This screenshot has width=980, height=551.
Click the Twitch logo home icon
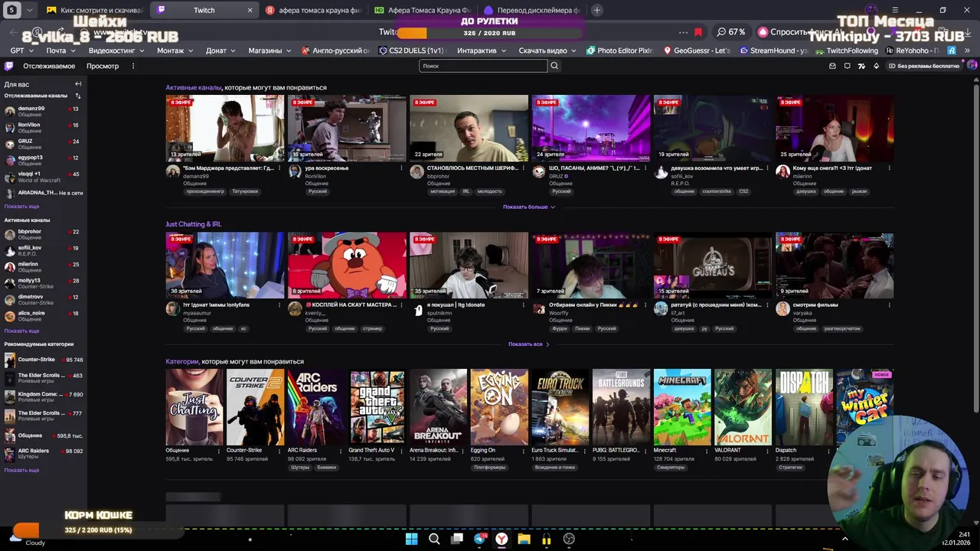coord(8,66)
